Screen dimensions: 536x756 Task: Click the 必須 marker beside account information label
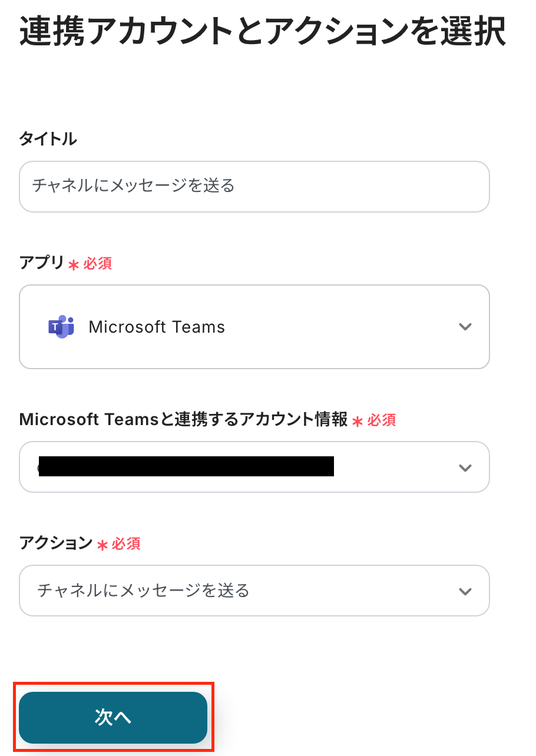coord(382,420)
